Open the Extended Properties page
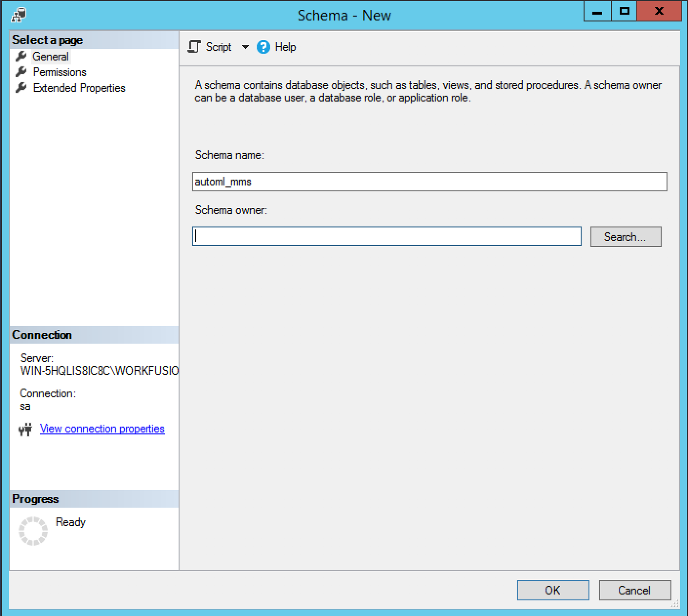The width and height of the screenshot is (688, 616). pos(79,88)
